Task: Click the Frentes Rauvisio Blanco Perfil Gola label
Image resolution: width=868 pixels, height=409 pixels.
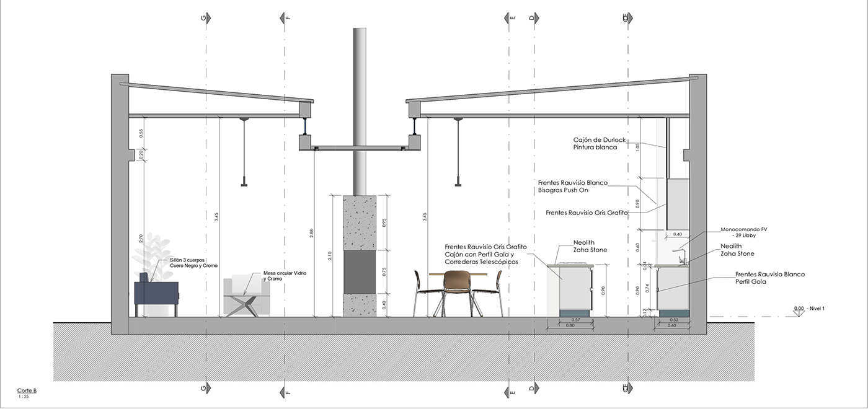Action: pyautogui.click(x=770, y=278)
